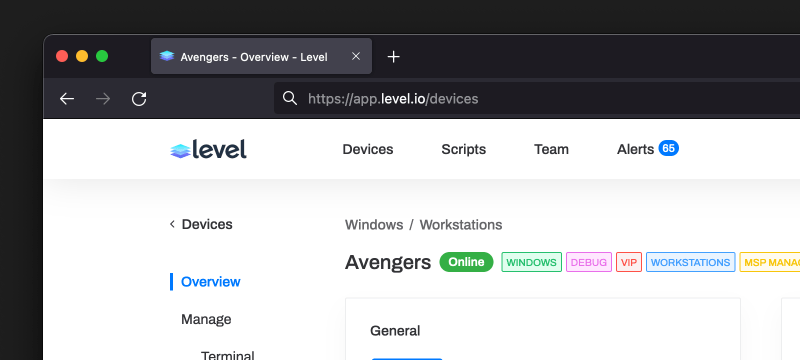Viewport: 800px width, 360px height.
Task: Select Overview in the sidebar
Action: [x=211, y=282]
